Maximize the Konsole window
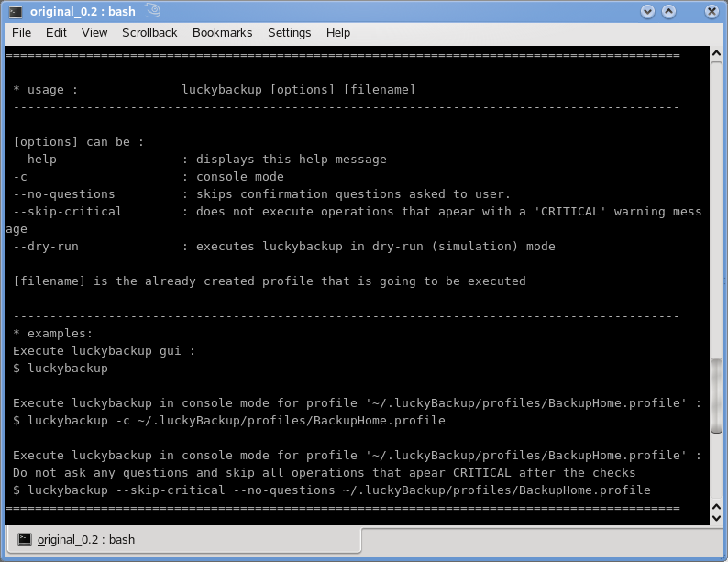Image resolution: width=728 pixels, height=562 pixels. 668,11
